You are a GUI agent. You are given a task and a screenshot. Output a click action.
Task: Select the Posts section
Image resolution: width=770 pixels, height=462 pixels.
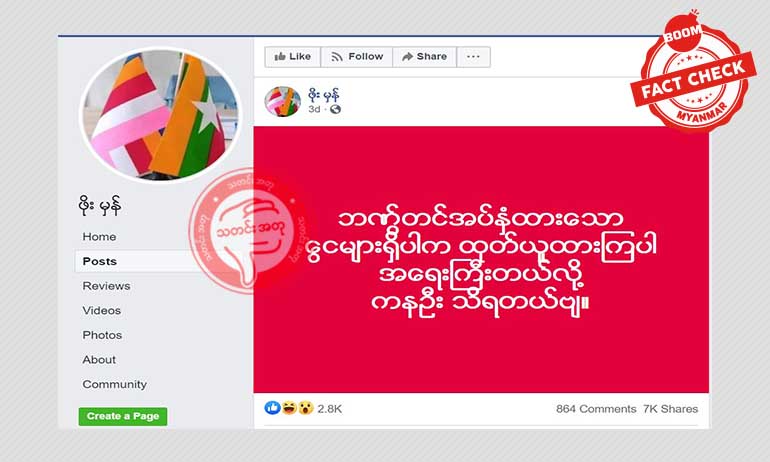100,261
